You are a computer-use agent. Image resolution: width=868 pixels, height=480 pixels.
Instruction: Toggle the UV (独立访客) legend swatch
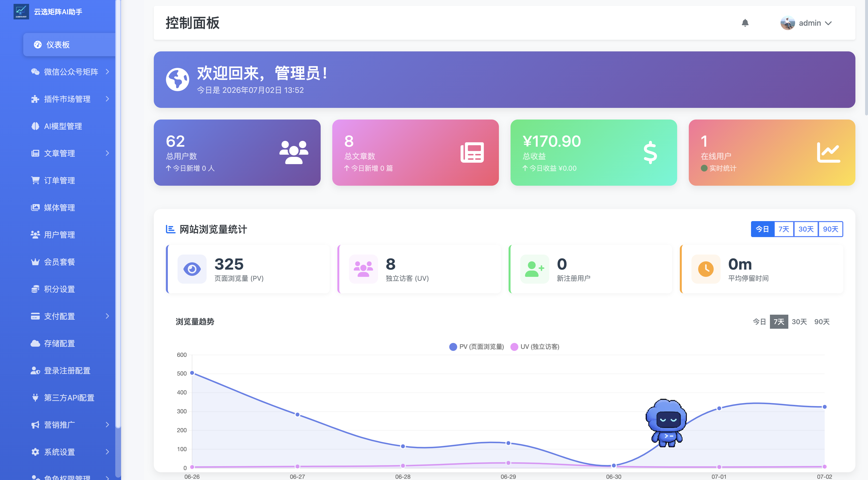pyautogui.click(x=514, y=347)
